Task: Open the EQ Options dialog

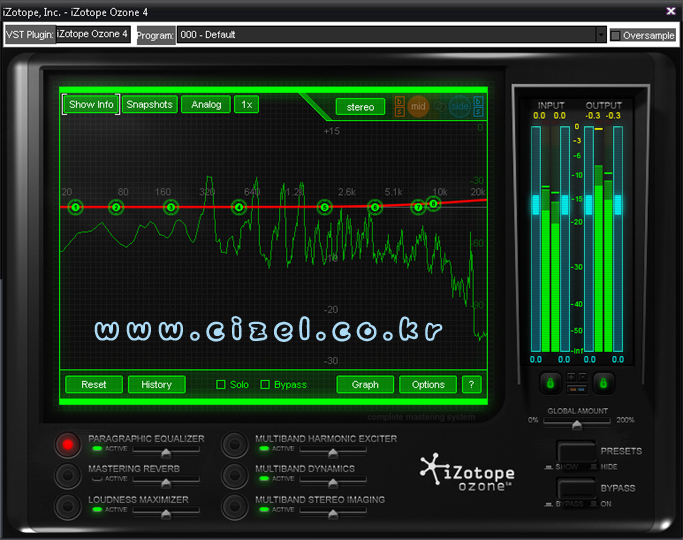Action: pyautogui.click(x=428, y=385)
